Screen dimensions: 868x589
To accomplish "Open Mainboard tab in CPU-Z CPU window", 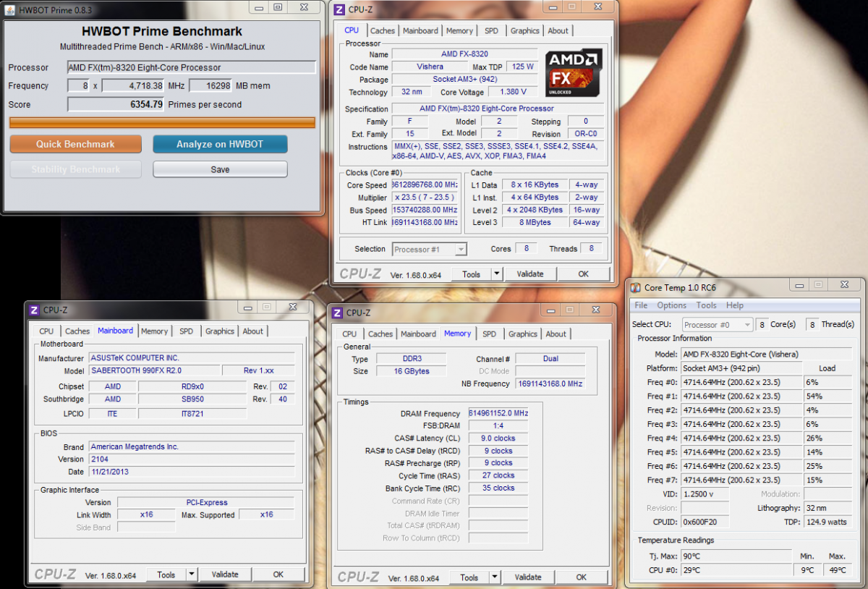I will [420, 30].
